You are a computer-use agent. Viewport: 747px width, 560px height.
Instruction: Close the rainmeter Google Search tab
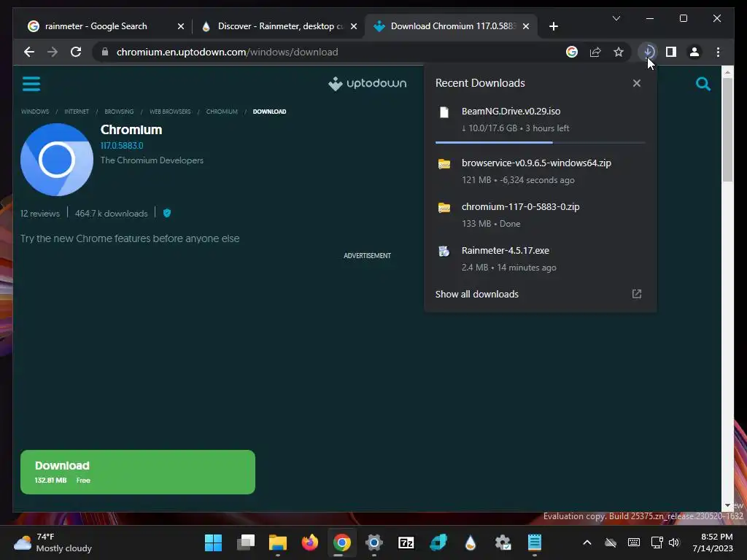coord(181,27)
